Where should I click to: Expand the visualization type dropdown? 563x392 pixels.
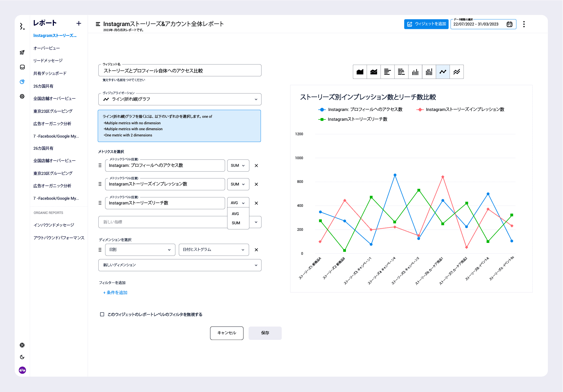179,99
